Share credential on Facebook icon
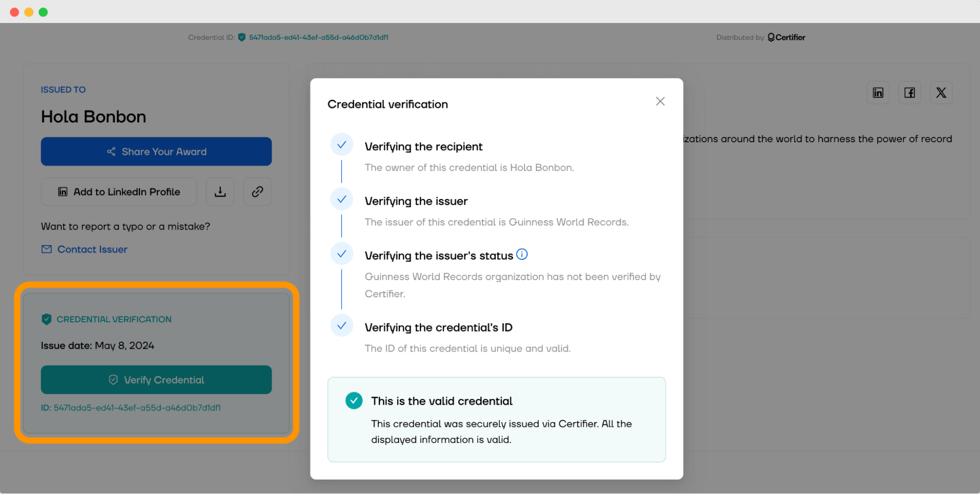The image size is (980, 494). (909, 93)
